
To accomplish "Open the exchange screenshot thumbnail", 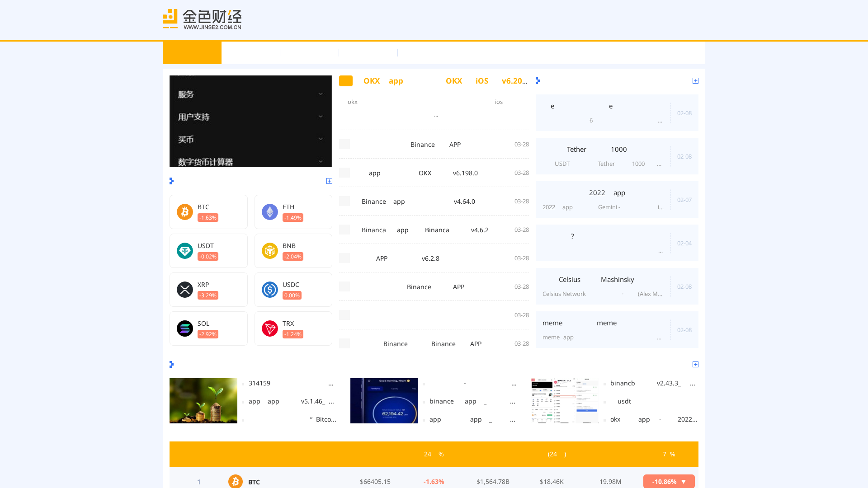I will pos(565,401).
